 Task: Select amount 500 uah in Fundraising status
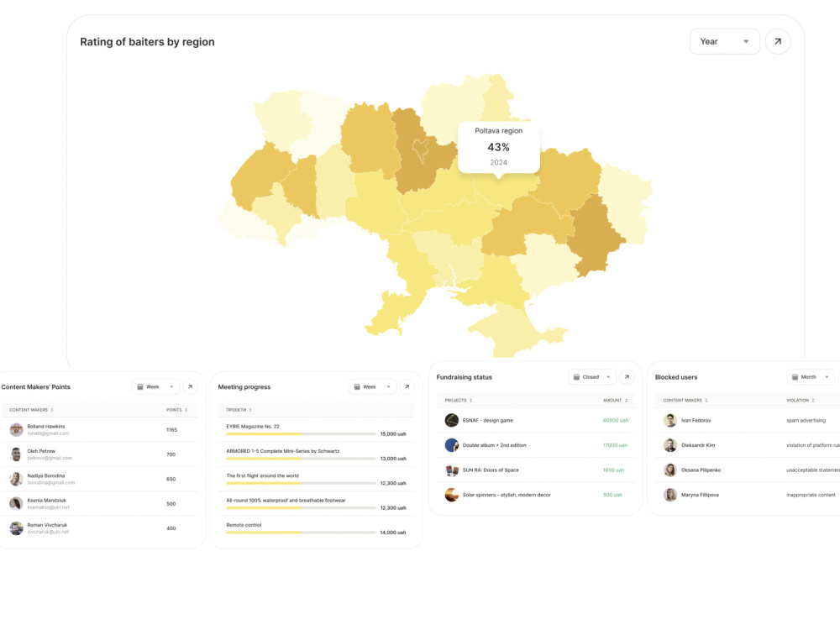[612, 495]
